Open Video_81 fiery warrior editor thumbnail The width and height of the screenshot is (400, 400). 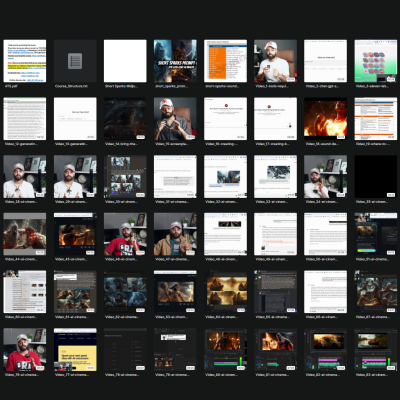(275, 349)
